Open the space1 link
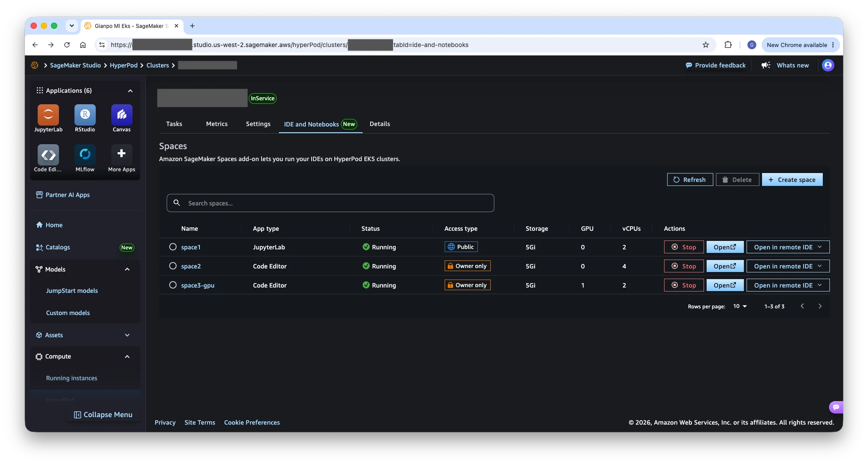 point(191,247)
